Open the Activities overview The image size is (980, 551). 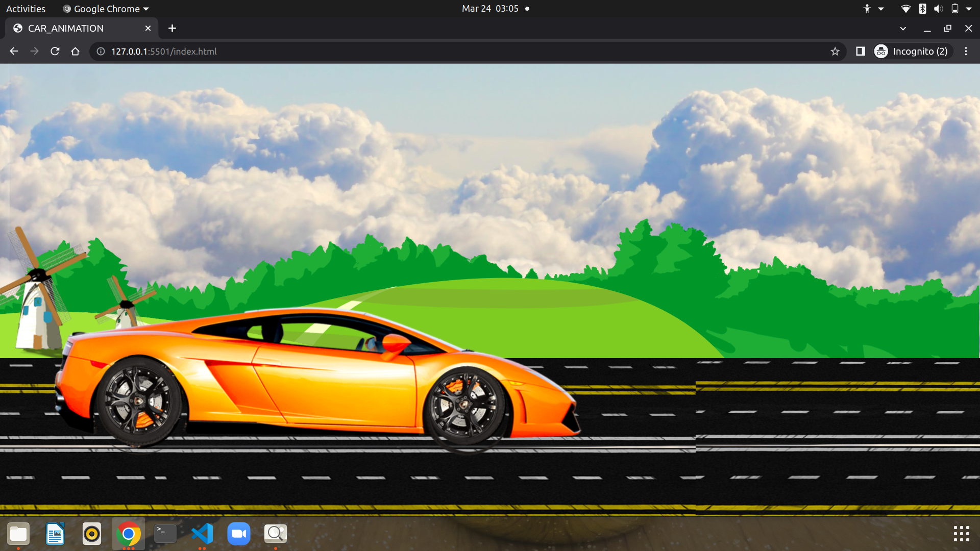(26, 9)
